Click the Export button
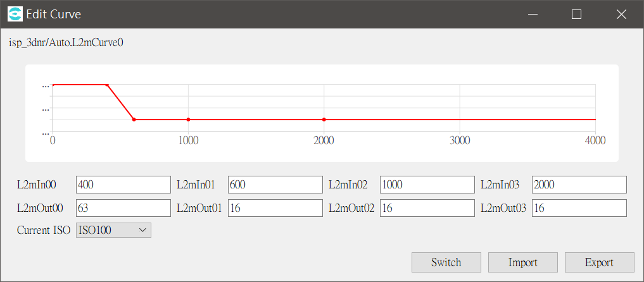Image resolution: width=644 pixels, height=282 pixels. coord(600,262)
